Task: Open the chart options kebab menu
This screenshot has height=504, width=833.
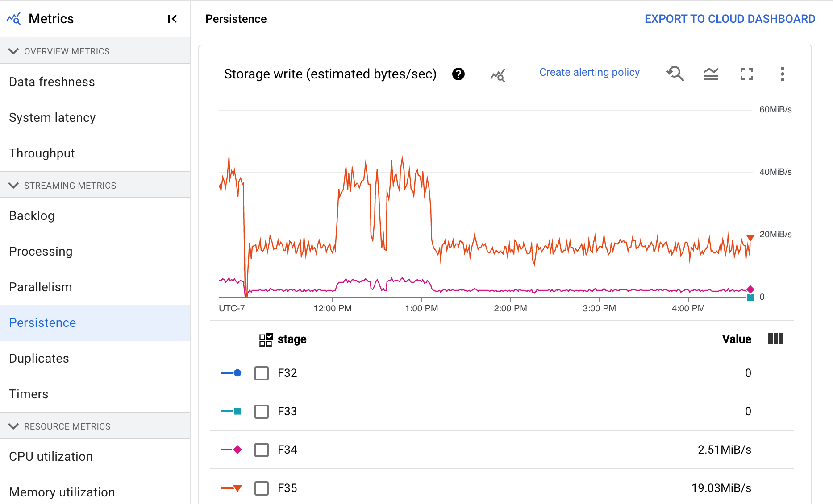Action: (x=783, y=74)
